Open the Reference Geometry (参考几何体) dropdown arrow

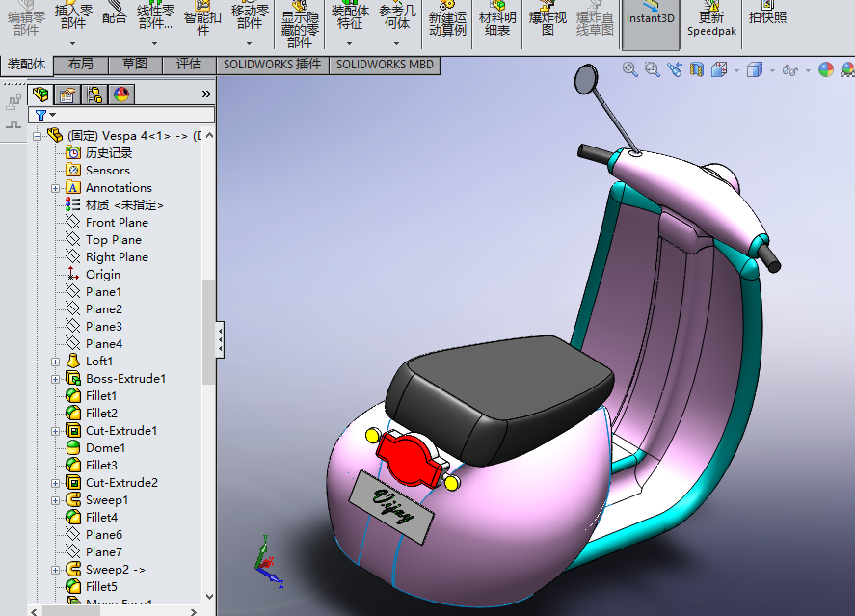(396, 43)
